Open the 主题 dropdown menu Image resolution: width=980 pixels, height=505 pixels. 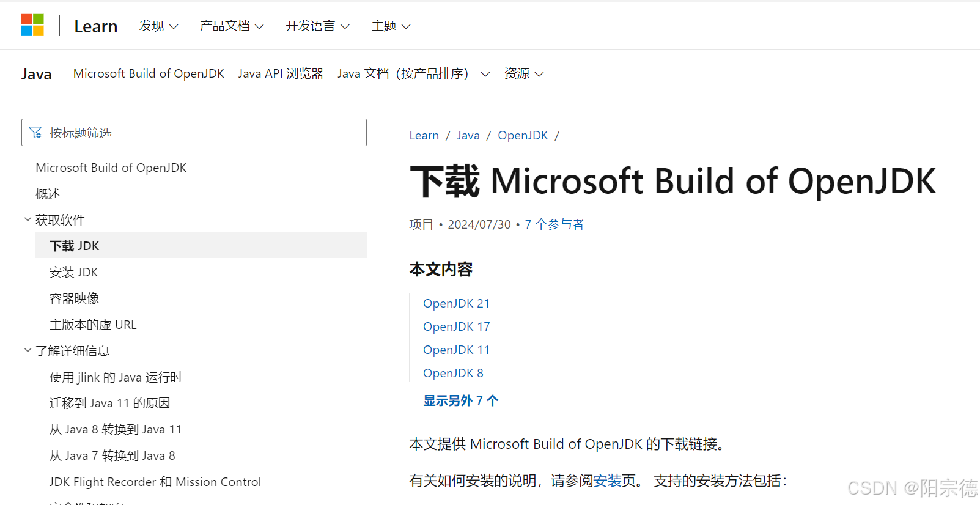(x=391, y=26)
